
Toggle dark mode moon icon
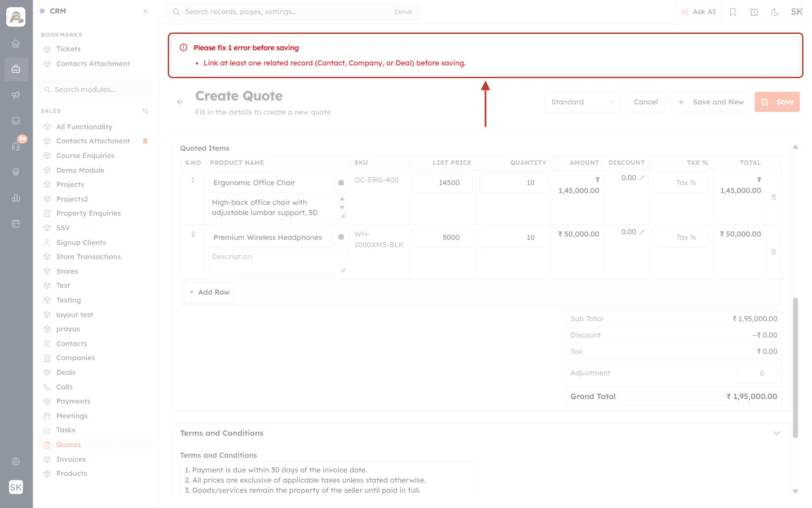(x=775, y=12)
